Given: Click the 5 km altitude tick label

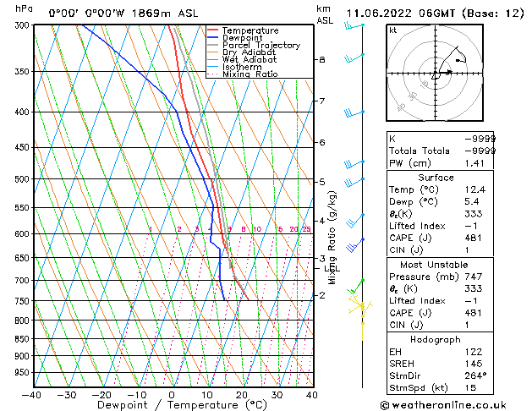Looking at the screenshot, I should (322, 182).
